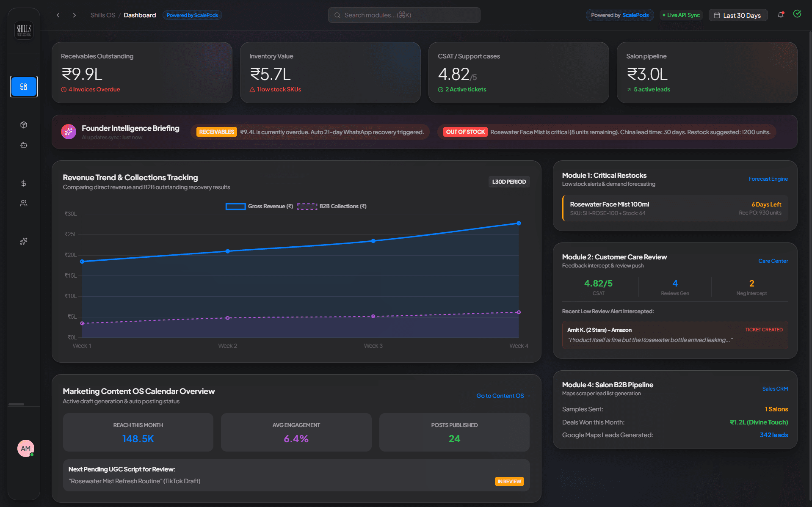Screen dimensions: 812x507
Task: Open the notifications bell
Action: click(781, 15)
